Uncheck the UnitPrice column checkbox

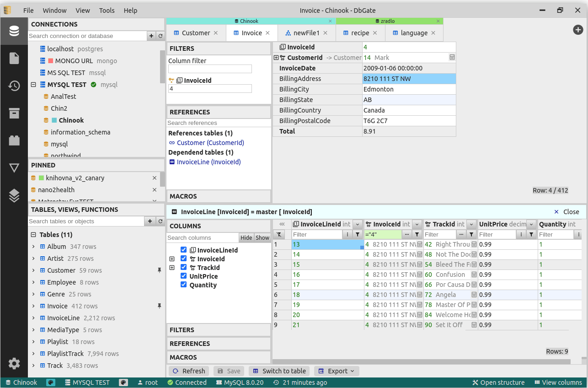coord(183,276)
